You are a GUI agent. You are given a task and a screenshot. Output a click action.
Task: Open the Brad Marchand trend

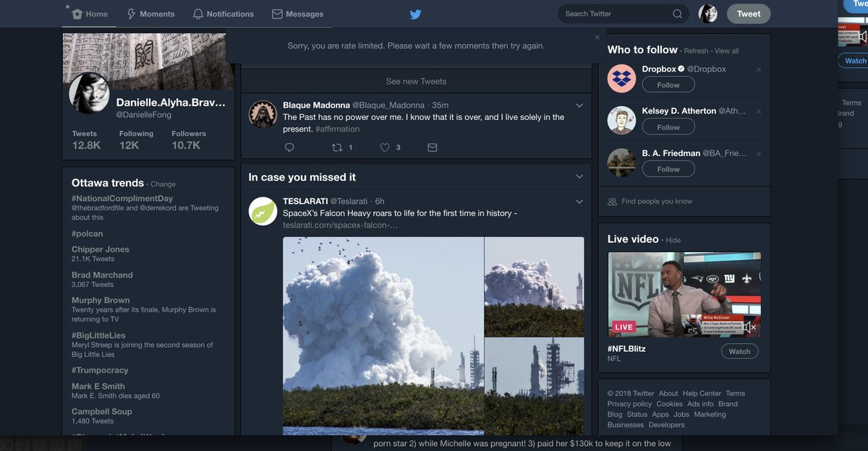102,275
